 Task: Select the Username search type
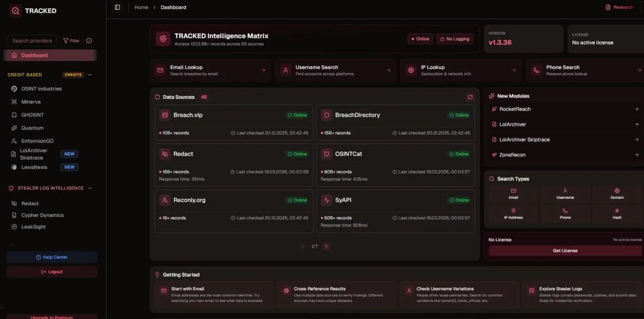point(565,194)
